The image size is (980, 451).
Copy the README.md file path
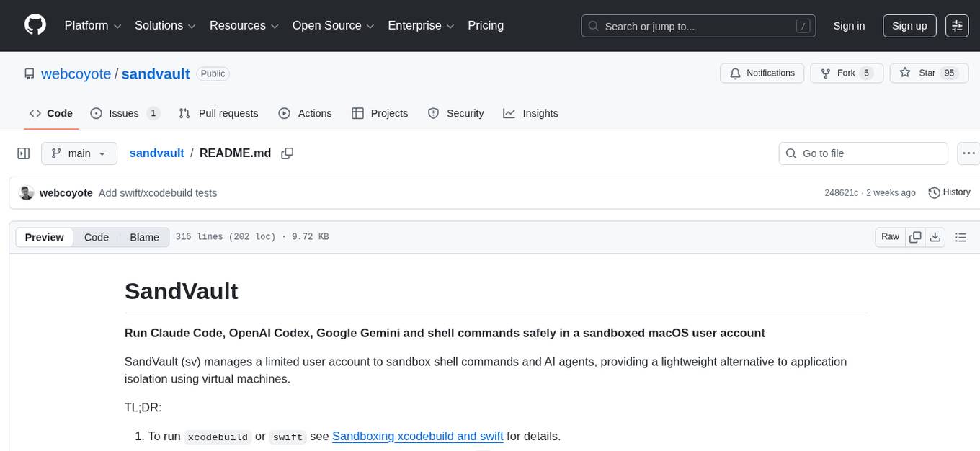coord(288,153)
